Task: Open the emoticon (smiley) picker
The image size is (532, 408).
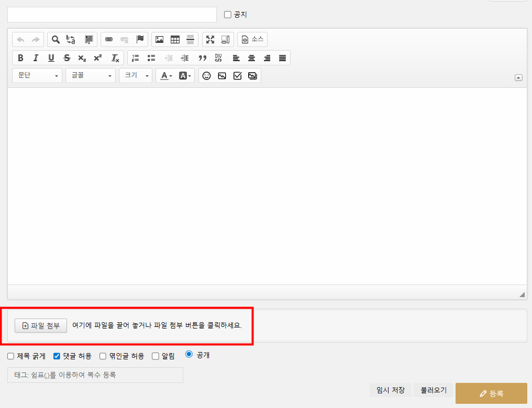Action: pyautogui.click(x=207, y=76)
